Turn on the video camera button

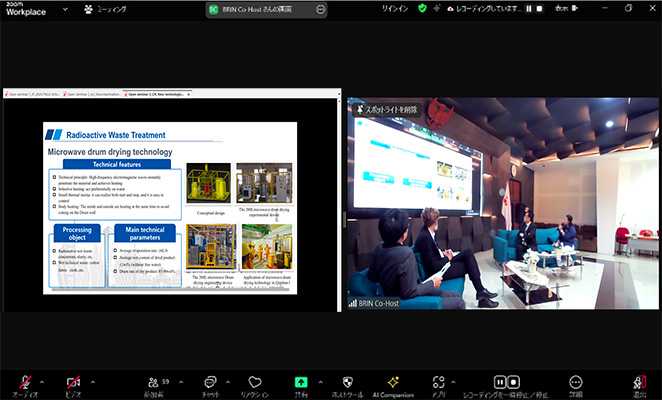pyautogui.click(x=73, y=382)
